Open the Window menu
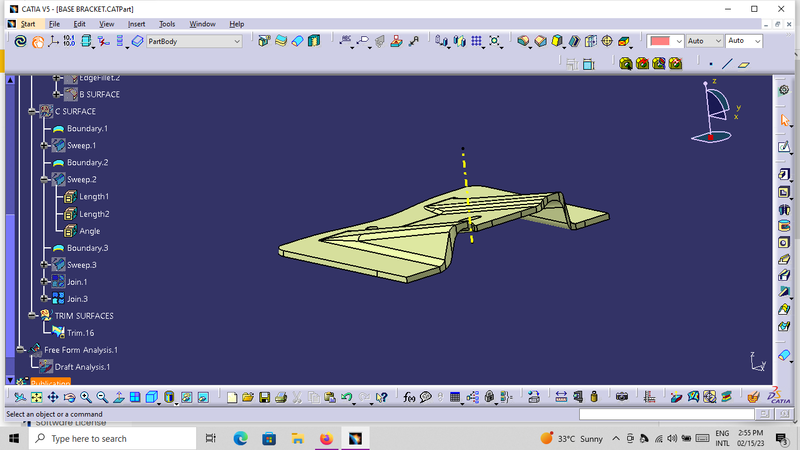This screenshot has height=450, width=800. point(202,24)
